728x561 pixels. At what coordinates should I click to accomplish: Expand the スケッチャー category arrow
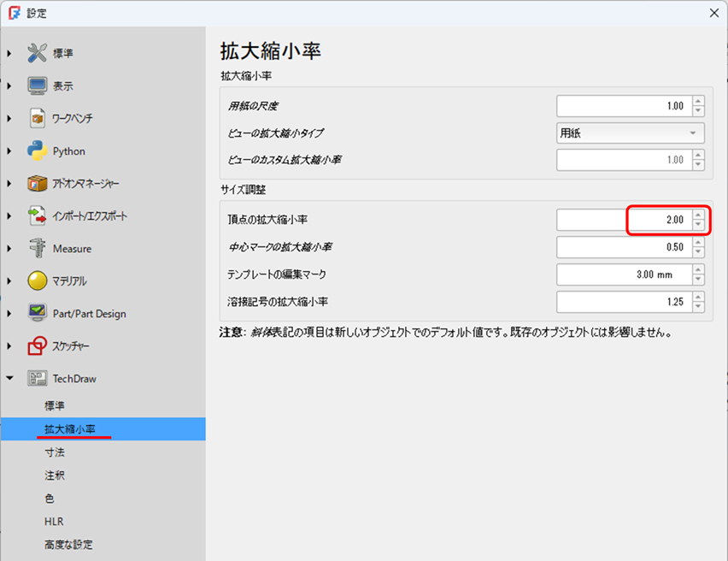(9, 346)
